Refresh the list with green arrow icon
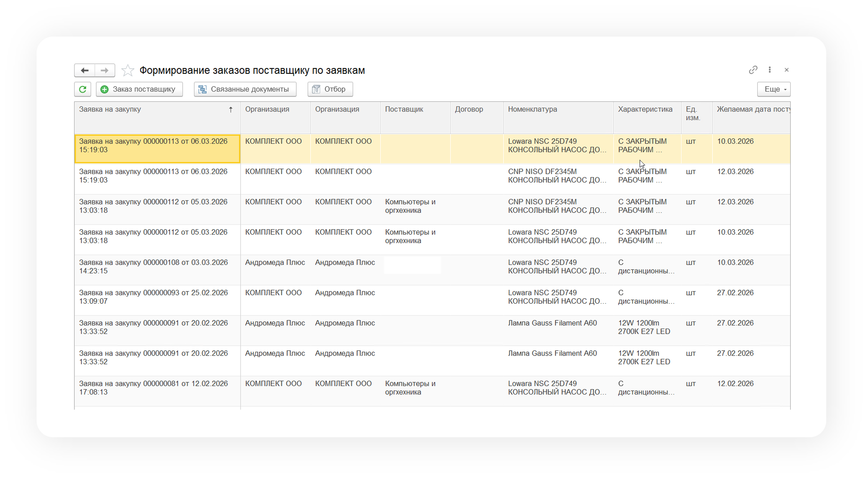The height and width of the screenshot is (479, 868). [x=82, y=89]
